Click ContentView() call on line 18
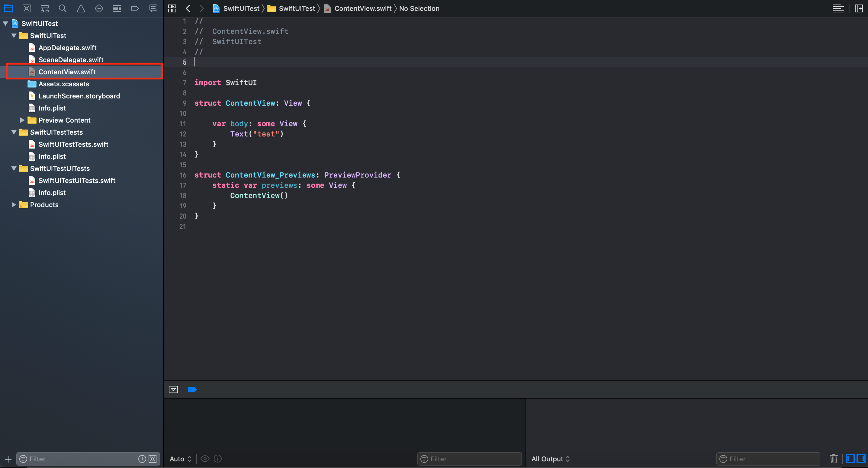Image resolution: width=868 pixels, height=468 pixels. click(x=259, y=196)
